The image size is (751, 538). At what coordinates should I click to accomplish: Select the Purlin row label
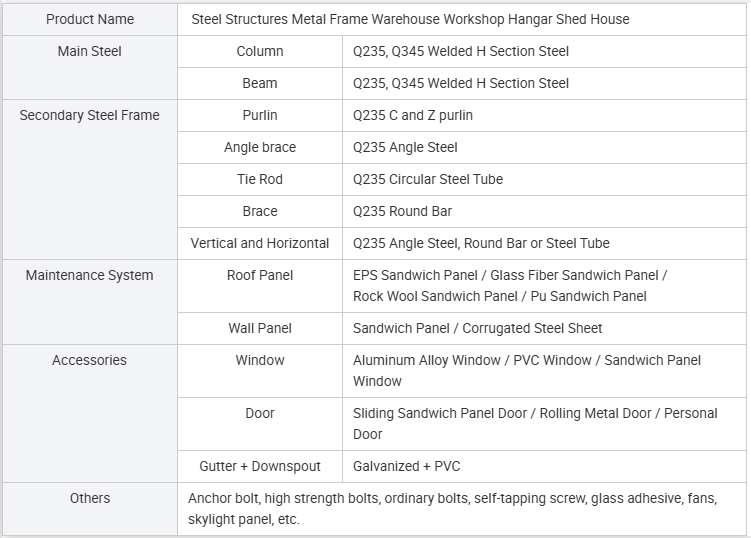(x=260, y=115)
